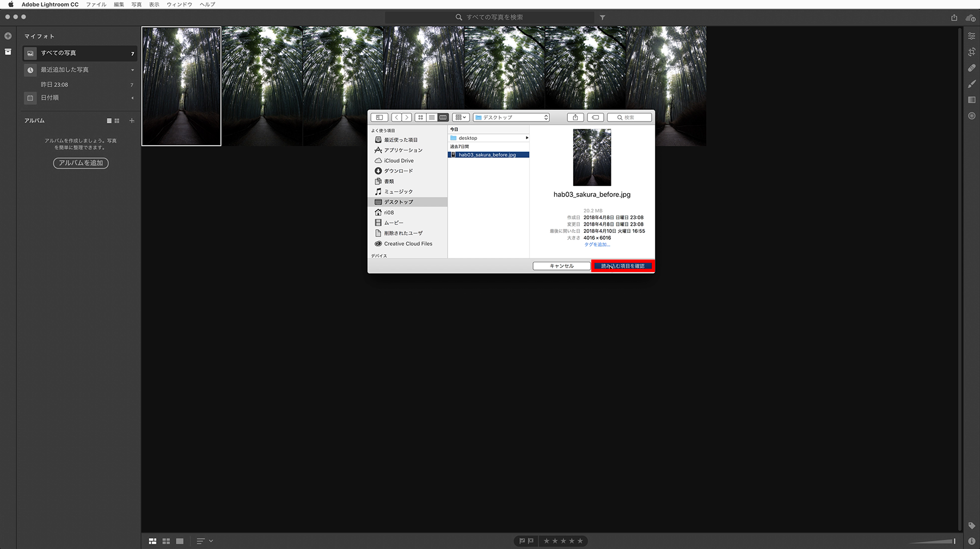The width and height of the screenshot is (980, 549).
Task: Collapse the 最近追加した写真 section
Action: (x=132, y=70)
